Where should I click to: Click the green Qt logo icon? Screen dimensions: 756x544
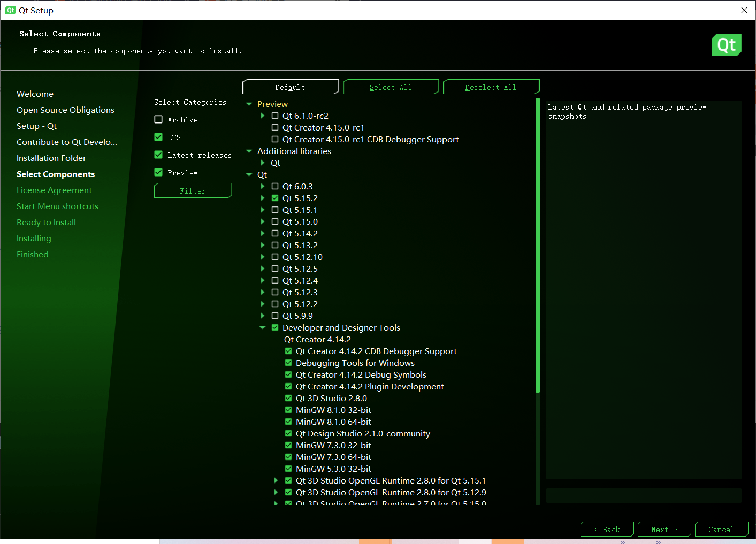pos(727,45)
